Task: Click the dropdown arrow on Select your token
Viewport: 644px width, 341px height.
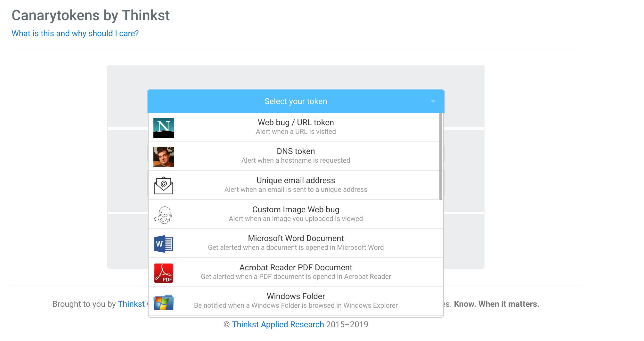Action: (x=433, y=101)
